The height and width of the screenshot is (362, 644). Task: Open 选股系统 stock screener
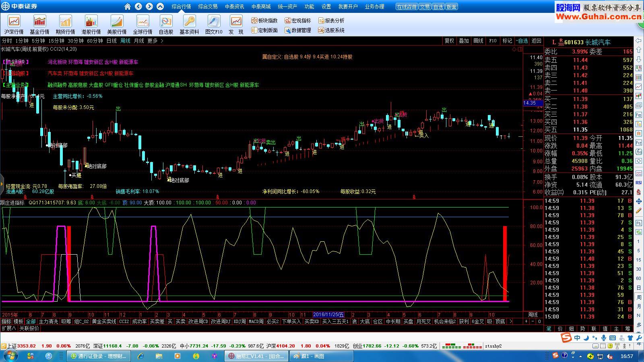coord(331,30)
